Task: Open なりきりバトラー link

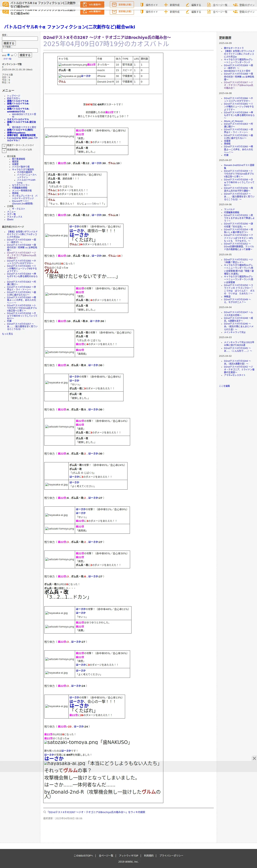Action: coord(21,185)
